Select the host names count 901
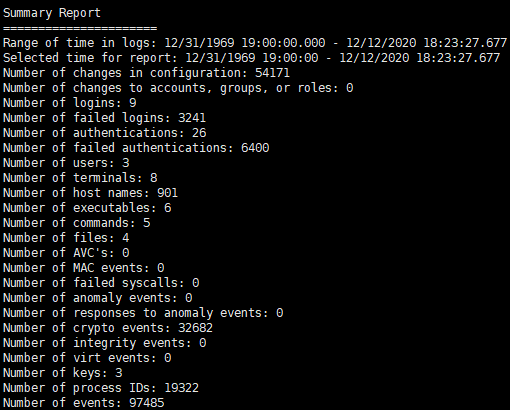 pos(167,193)
